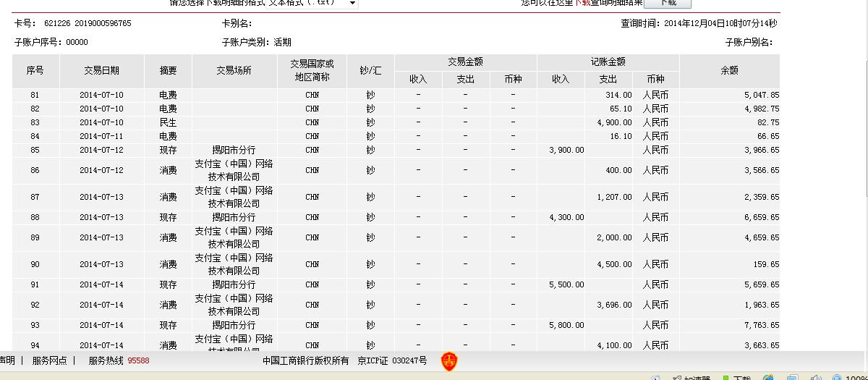The image size is (868, 380).
Task: Click income amount 3,900.00 in row 85
Action: (566, 150)
